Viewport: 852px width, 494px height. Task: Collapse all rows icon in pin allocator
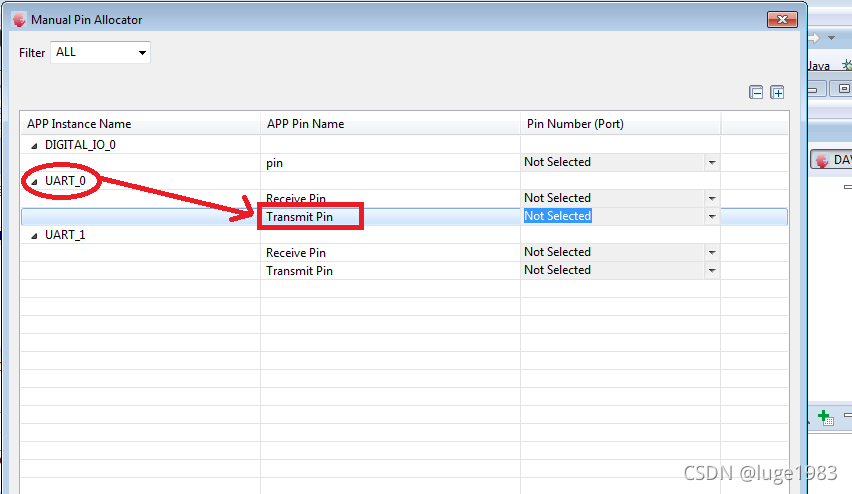click(756, 92)
